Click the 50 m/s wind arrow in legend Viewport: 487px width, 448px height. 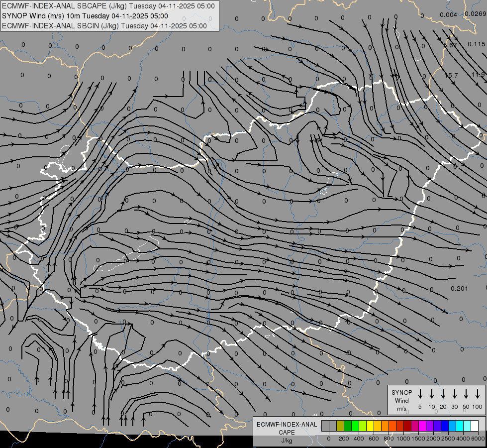[466, 394]
